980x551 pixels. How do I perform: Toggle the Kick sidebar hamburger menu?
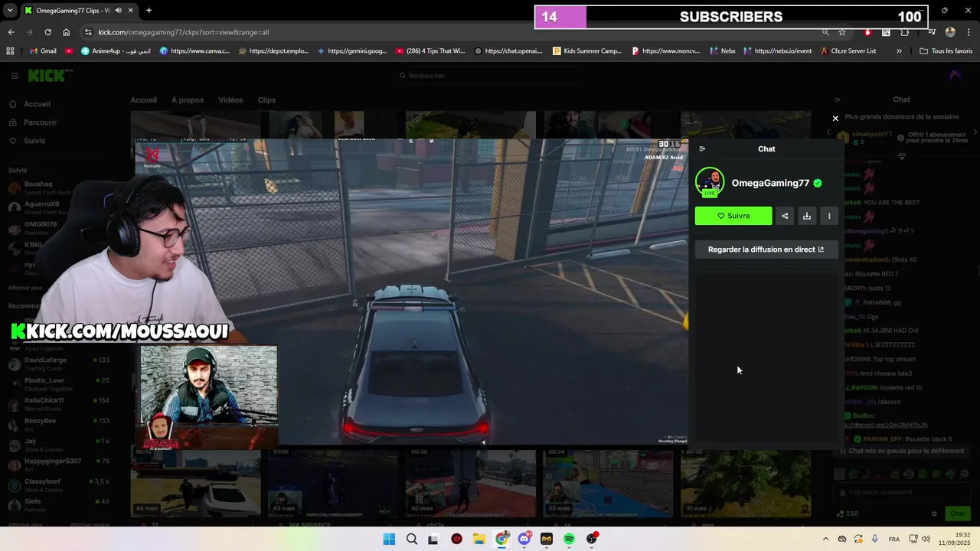[14, 76]
